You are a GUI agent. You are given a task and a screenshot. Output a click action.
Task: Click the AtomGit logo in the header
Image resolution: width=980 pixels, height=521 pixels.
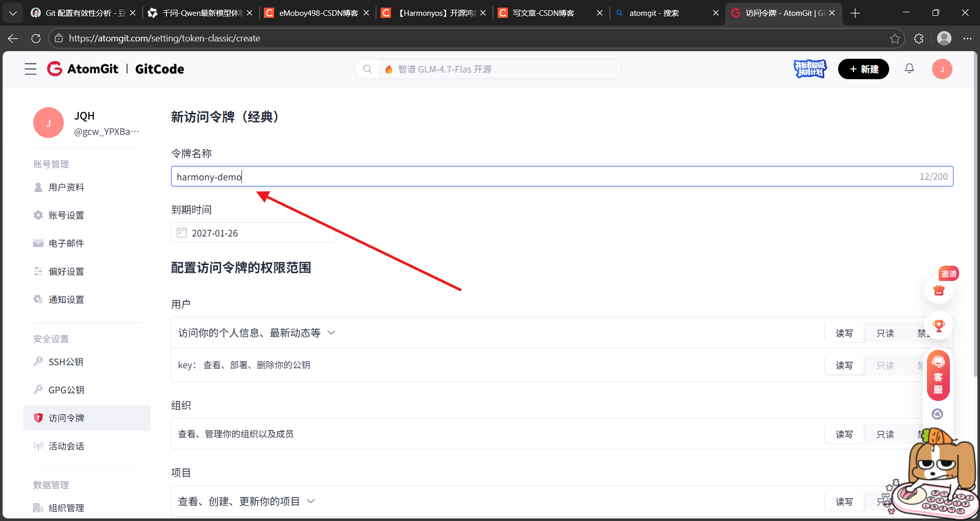click(x=83, y=68)
